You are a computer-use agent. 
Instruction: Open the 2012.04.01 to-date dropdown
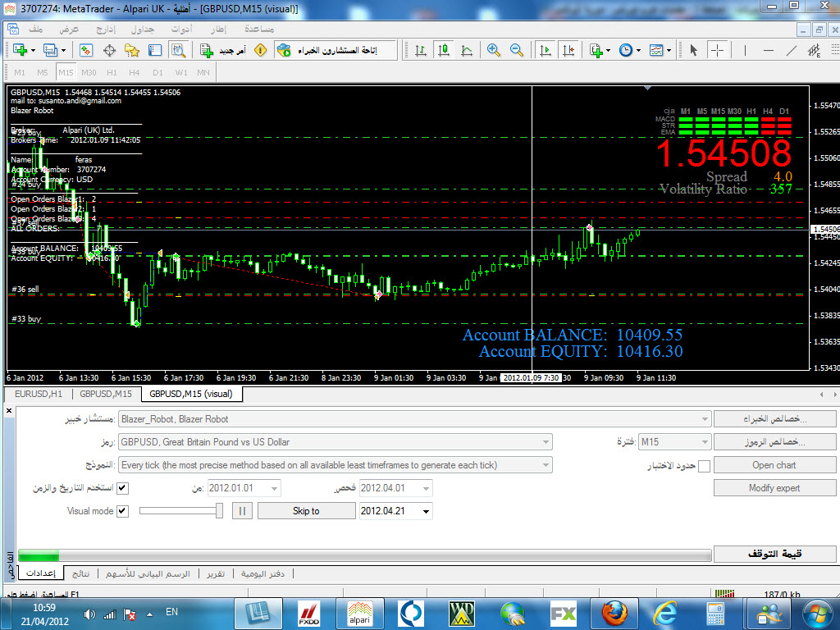(426, 488)
